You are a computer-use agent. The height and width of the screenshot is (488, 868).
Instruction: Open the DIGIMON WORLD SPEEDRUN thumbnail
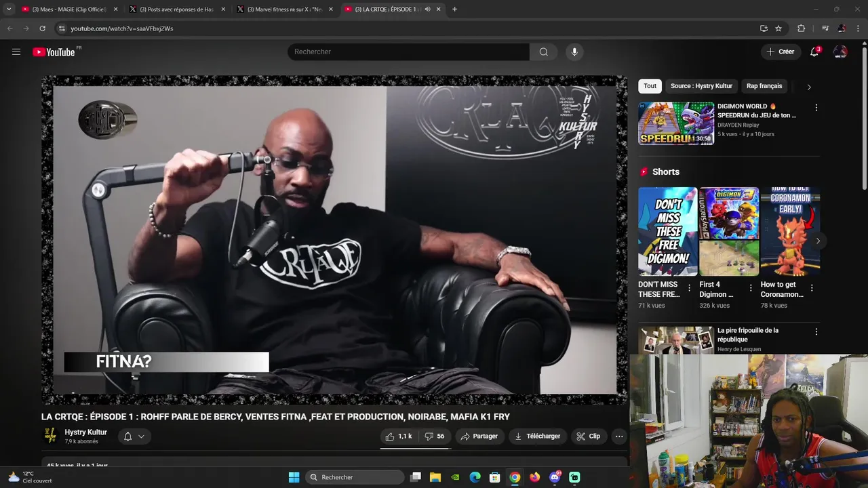pos(676,123)
